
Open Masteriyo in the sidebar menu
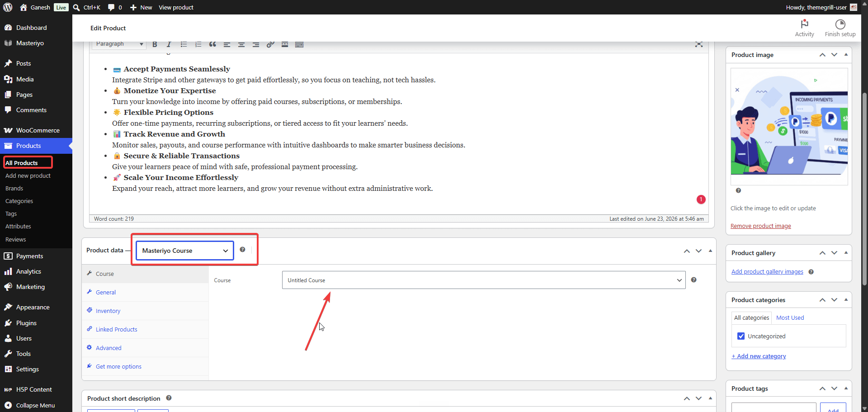[36, 43]
